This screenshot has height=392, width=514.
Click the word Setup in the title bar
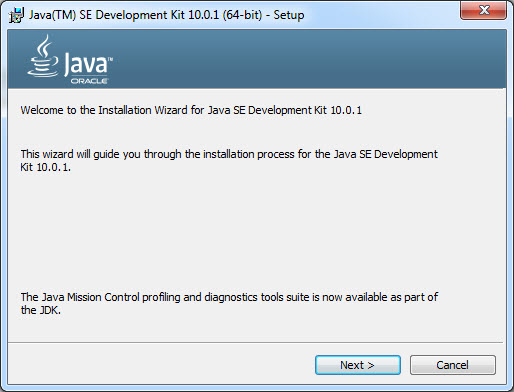pos(289,15)
